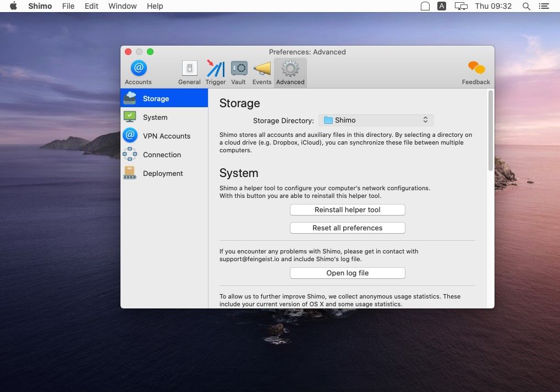This screenshot has height=392, width=560.
Task: Click the Storage tray icon in sidebar
Action: point(130,98)
